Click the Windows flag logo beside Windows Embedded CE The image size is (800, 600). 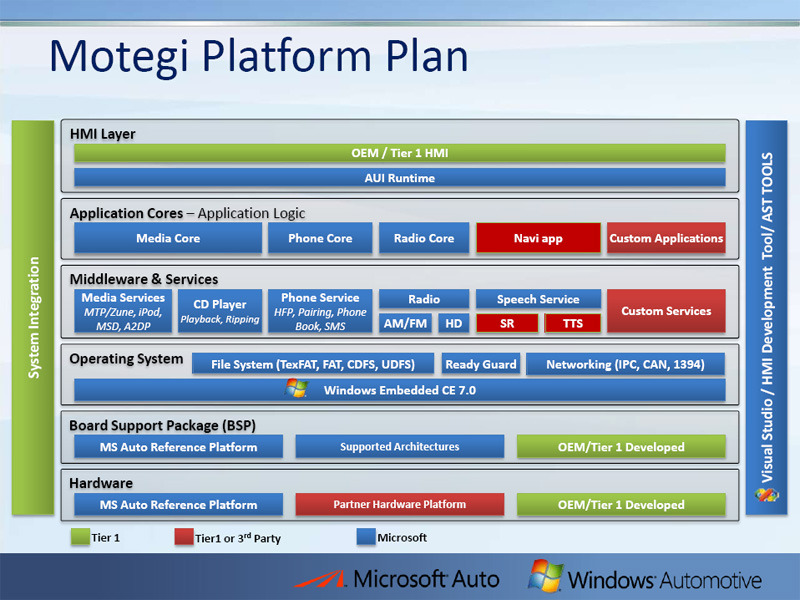click(296, 389)
